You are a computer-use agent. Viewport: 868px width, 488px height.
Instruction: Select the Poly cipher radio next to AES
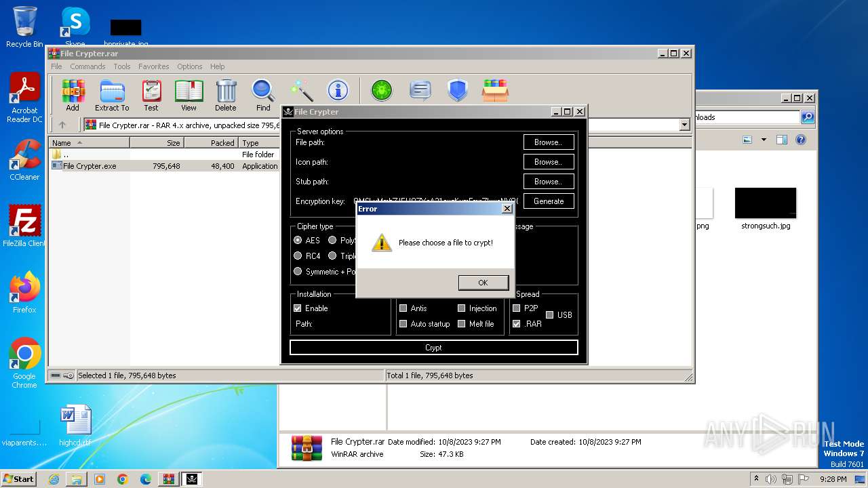coord(332,240)
